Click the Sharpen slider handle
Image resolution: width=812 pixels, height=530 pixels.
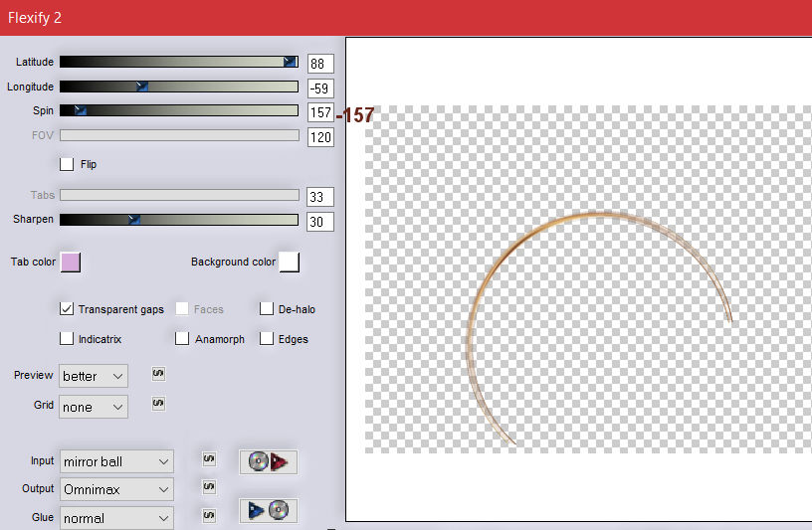point(134,220)
